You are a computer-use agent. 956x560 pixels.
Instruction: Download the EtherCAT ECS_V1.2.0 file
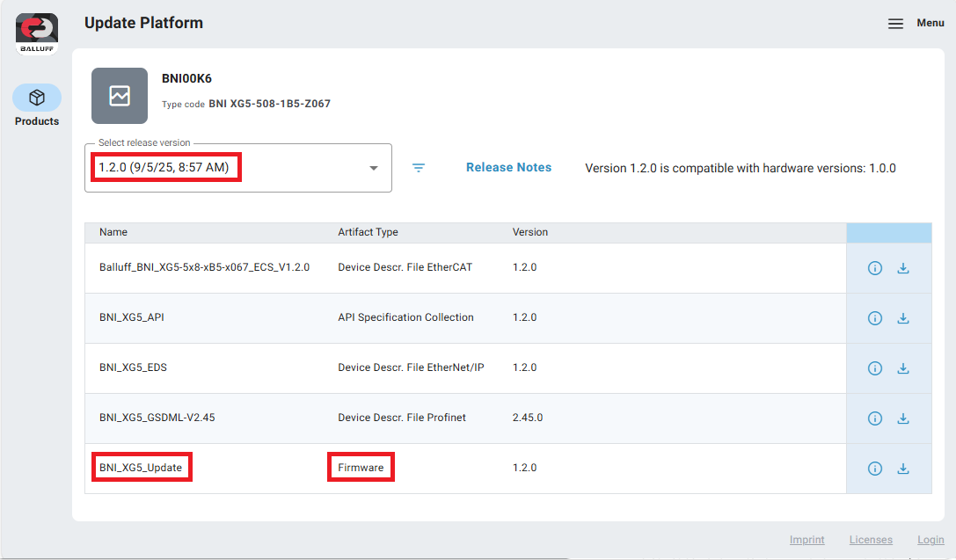(x=902, y=268)
